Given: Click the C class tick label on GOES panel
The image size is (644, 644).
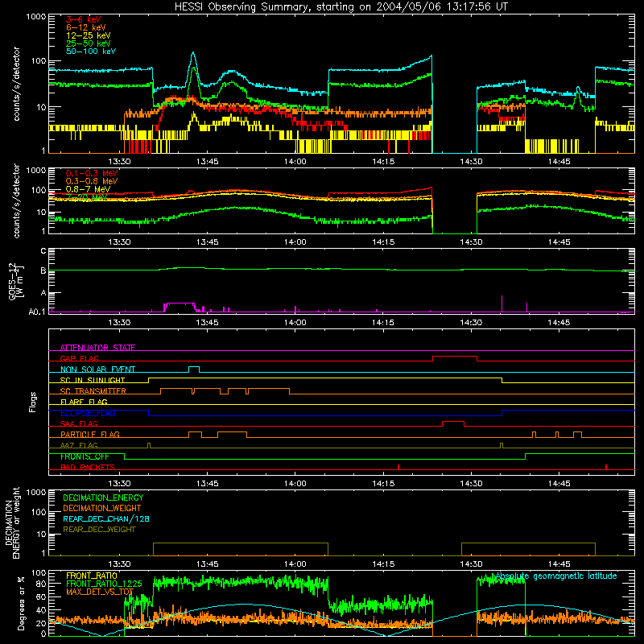Looking at the screenshot, I should click(x=43, y=251).
